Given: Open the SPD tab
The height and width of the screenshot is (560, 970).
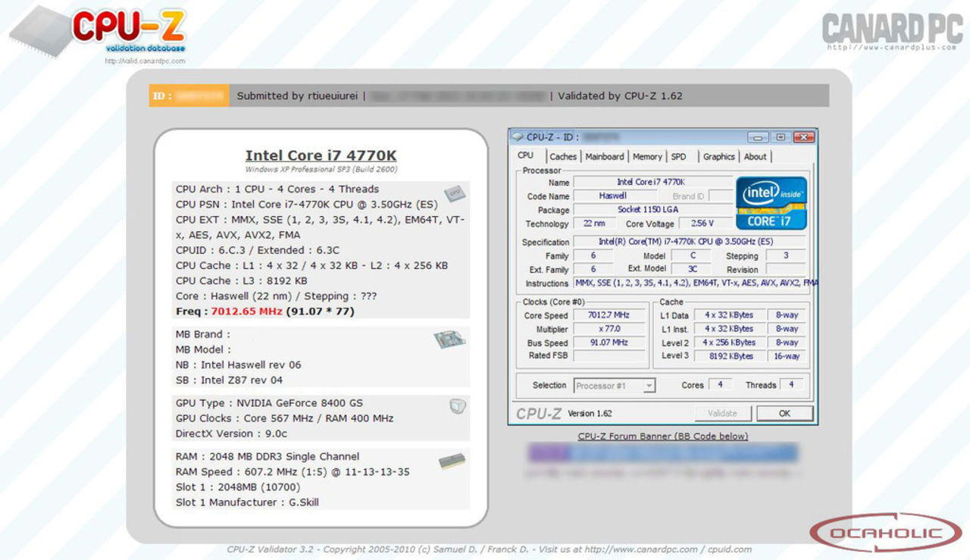Looking at the screenshot, I should (x=680, y=156).
